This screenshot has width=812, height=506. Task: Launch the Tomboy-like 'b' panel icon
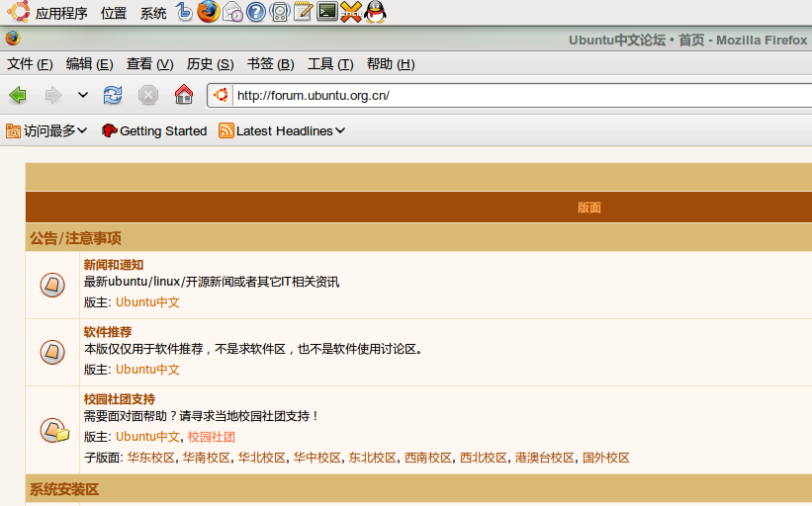coord(184,12)
